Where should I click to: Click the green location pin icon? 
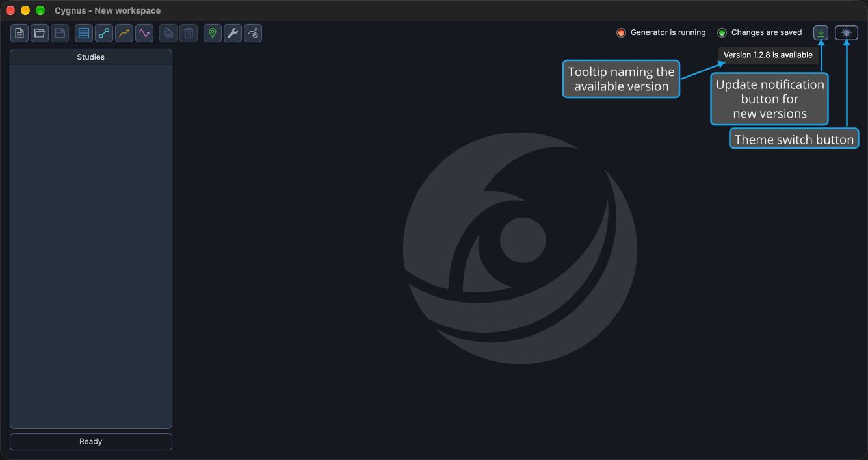pos(213,33)
